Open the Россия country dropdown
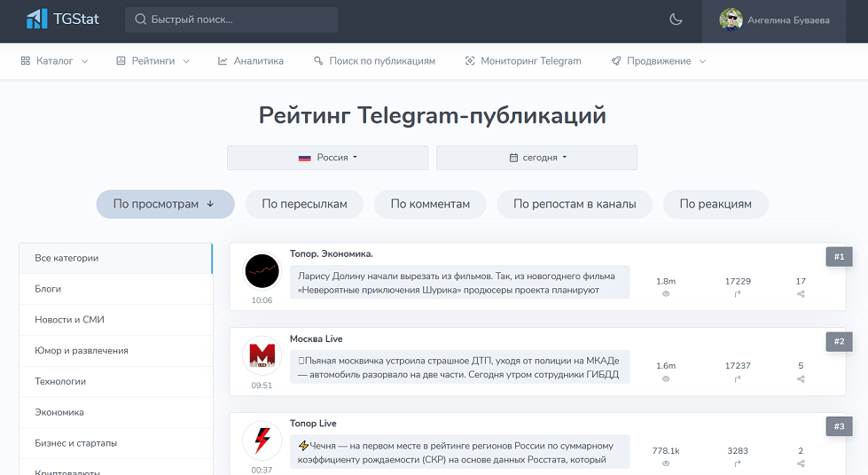Screen dimensions: 868x475 pos(327,158)
